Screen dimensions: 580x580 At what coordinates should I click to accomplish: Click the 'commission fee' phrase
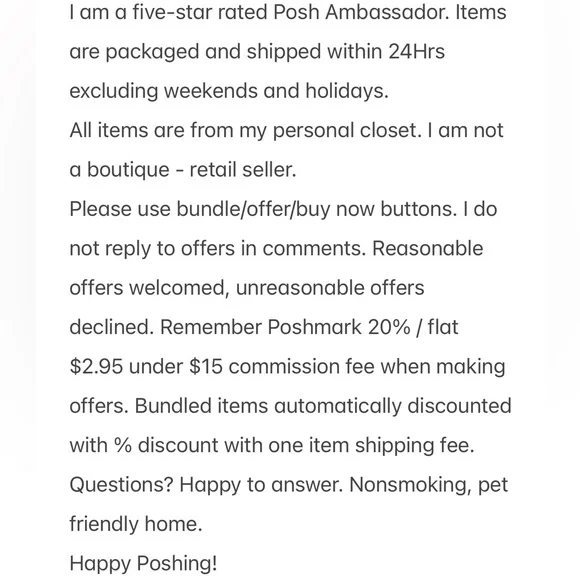point(301,367)
